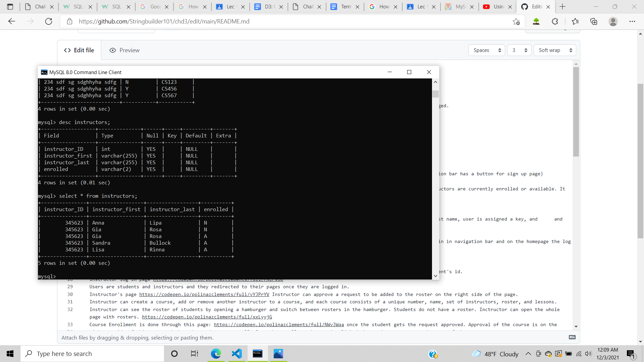Open browser favorites with the star icon
This screenshot has width=644, height=362.
[575, 21]
